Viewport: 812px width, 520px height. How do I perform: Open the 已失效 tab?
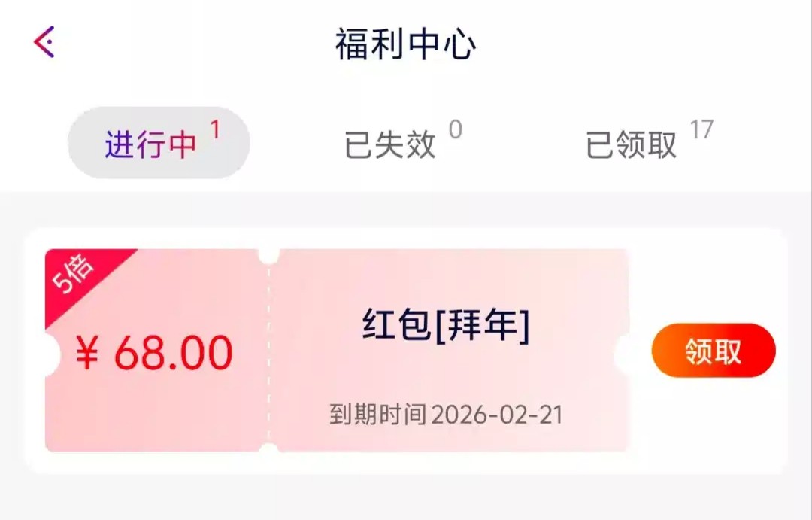[x=389, y=144]
